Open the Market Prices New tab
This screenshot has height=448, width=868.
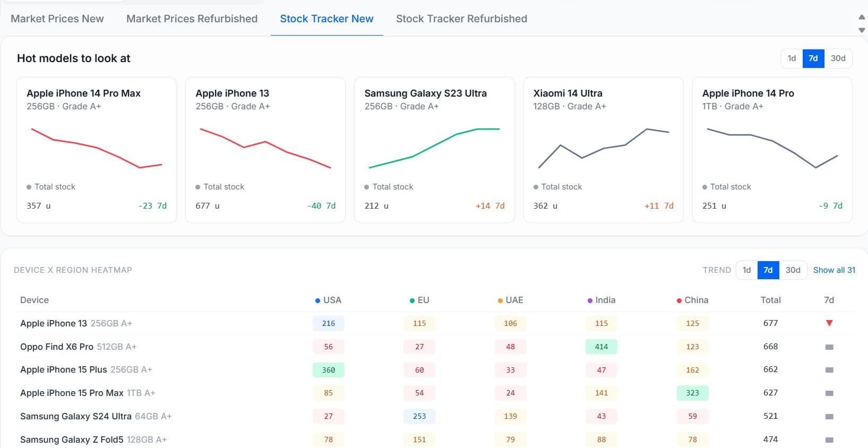click(57, 19)
